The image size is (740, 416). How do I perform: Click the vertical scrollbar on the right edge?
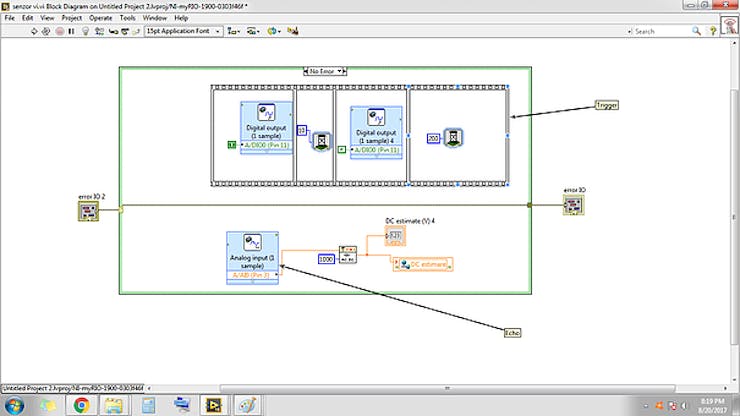pyautogui.click(x=734, y=217)
